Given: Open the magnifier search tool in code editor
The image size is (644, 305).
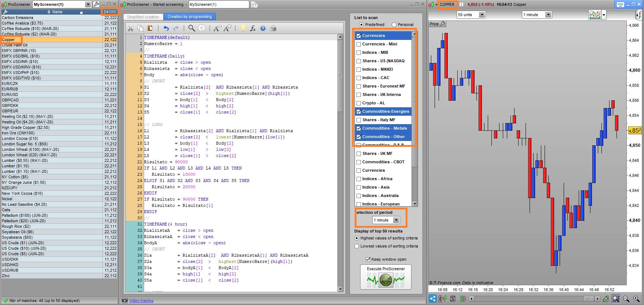Looking at the screenshot, I should (191, 29).
